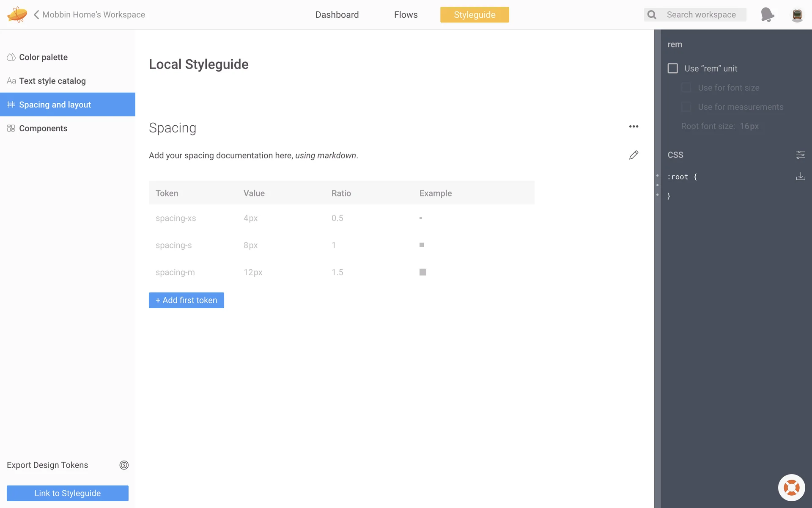Enable the Use "rem" unit checkbox

point(672,69)
